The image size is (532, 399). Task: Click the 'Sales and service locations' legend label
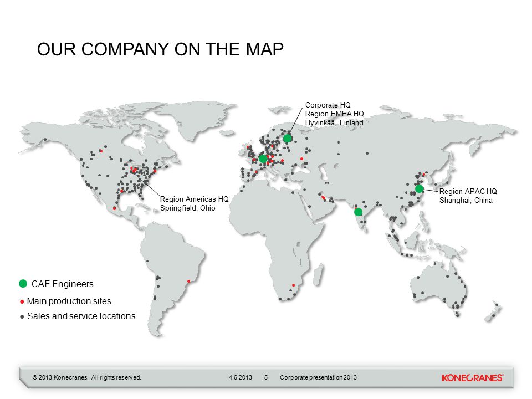pyautogui.click(x=81, y=316)
